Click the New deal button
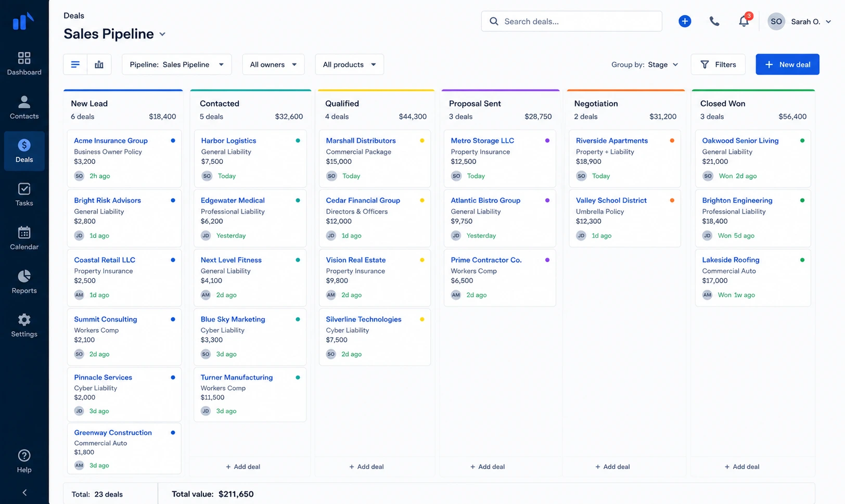Viewport: 845px width, 504px height. (x=787, y=64)
